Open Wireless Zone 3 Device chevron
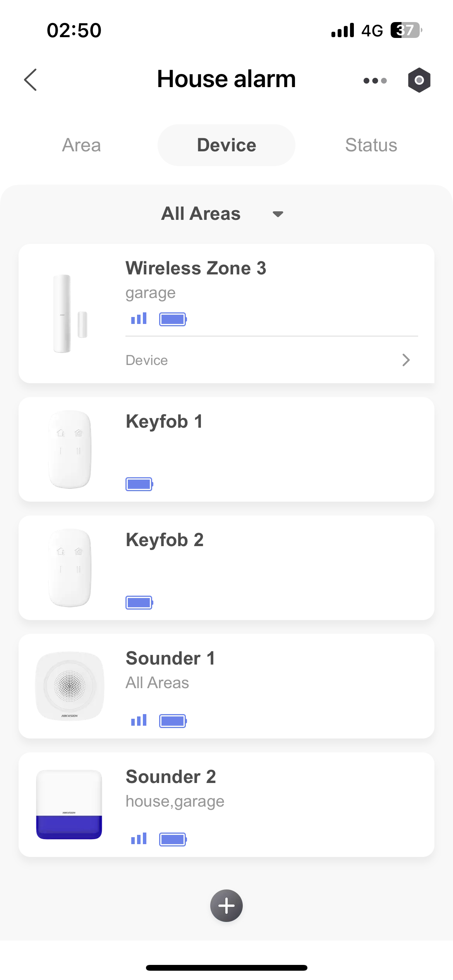This screenshot has width=453, height=980. point(405,360)
